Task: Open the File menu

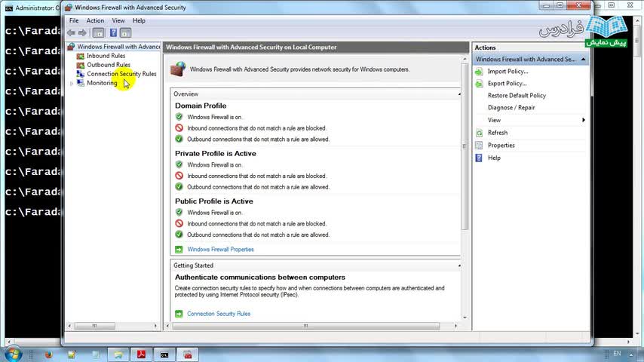Action: [74, 20]
